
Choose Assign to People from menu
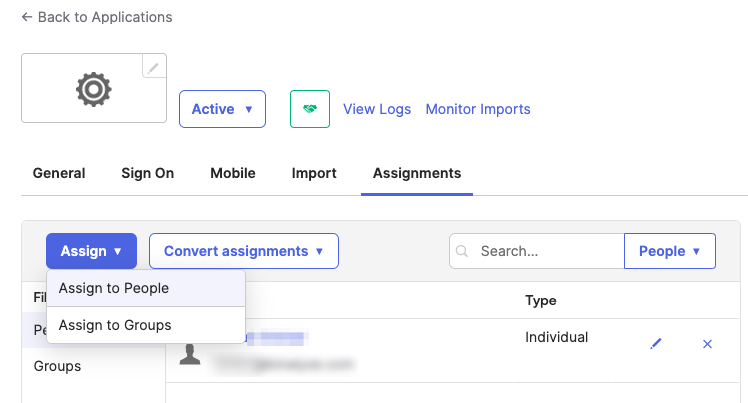click(x=114, y=288)
